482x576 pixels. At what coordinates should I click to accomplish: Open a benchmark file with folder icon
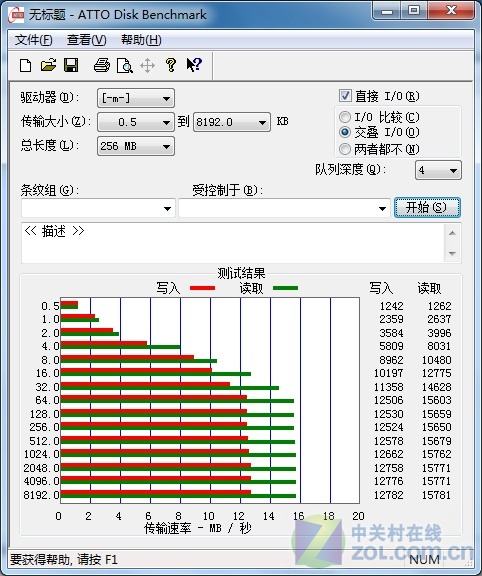click(48, 65)
